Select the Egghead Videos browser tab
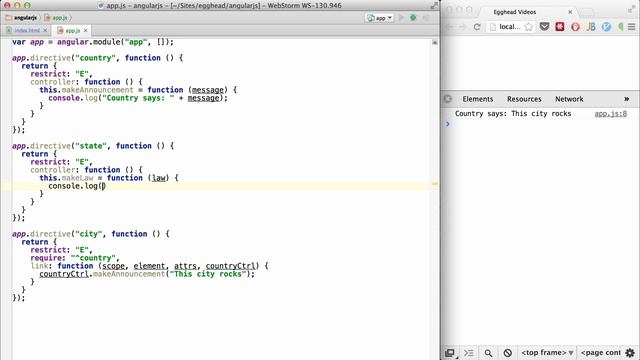Image resolution: width=640 pixels, height=360 pixels. click(x=515, y=12)
